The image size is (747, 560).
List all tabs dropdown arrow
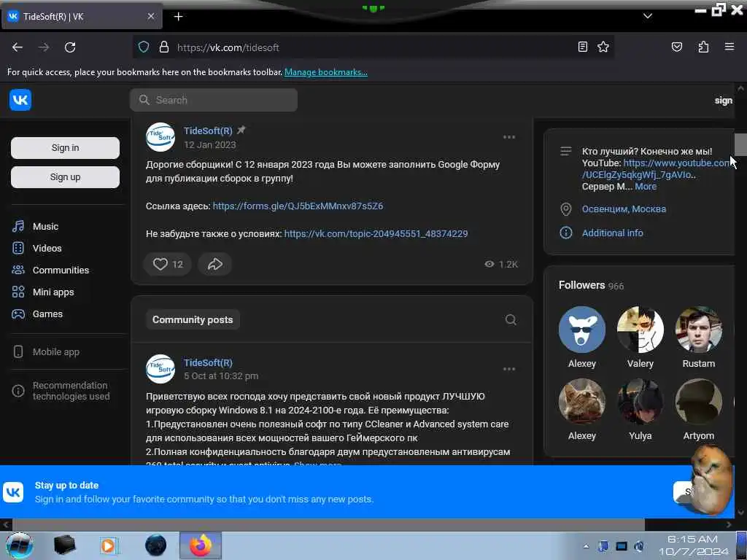click(x=648, y=16)
